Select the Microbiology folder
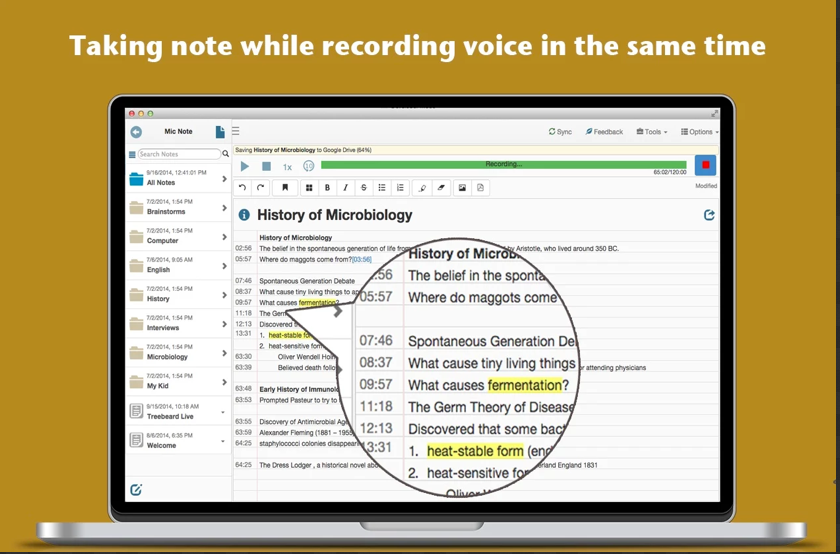This screenshot has width=840, height=554. tap(178, 353)
